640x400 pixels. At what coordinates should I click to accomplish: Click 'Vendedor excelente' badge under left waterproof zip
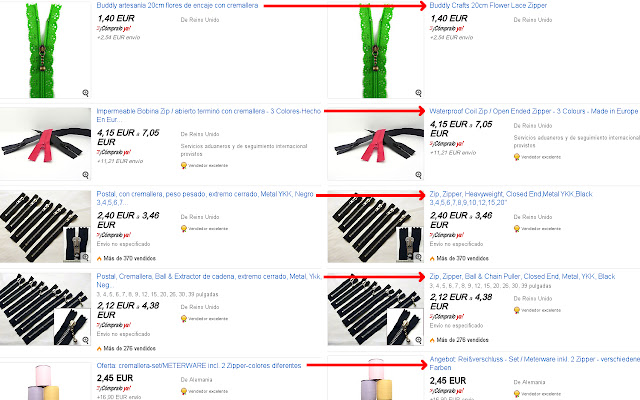click(204, 165)
